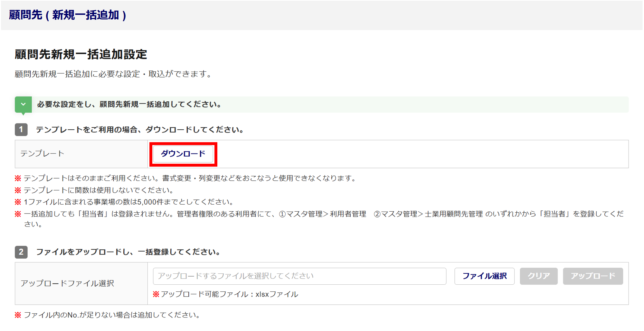Click the step 2 instruction about uploading the file
644x331 pixels.
128,252
